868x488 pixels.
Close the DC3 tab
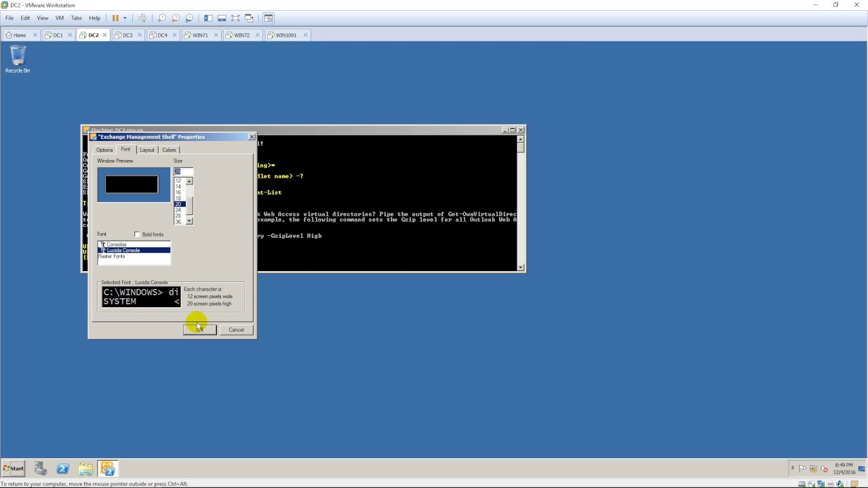tap(140, 35)
